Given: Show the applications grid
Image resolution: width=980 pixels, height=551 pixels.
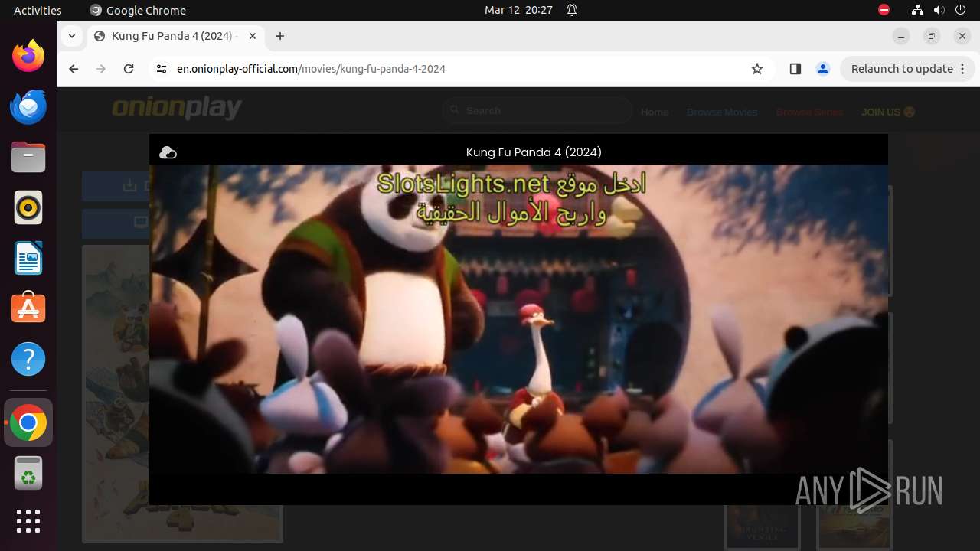Looking at the screenshot, I should [28, 521].
